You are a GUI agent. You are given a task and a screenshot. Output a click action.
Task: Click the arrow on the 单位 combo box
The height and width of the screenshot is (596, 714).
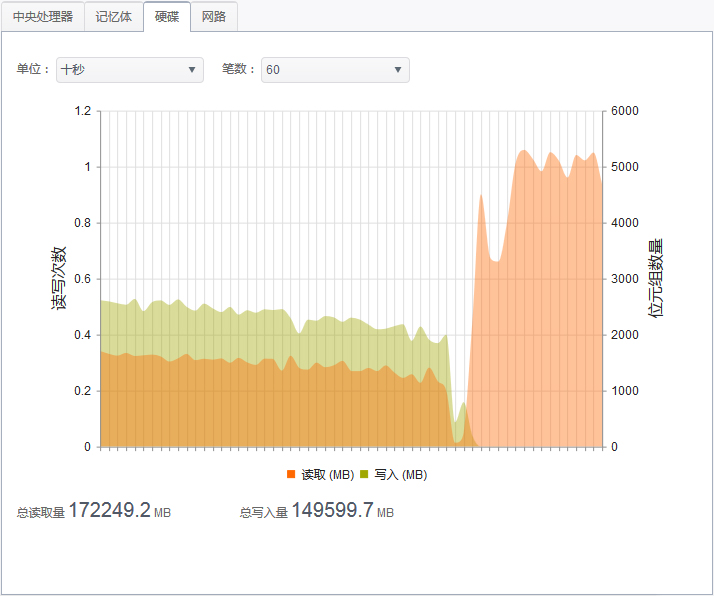192,70
